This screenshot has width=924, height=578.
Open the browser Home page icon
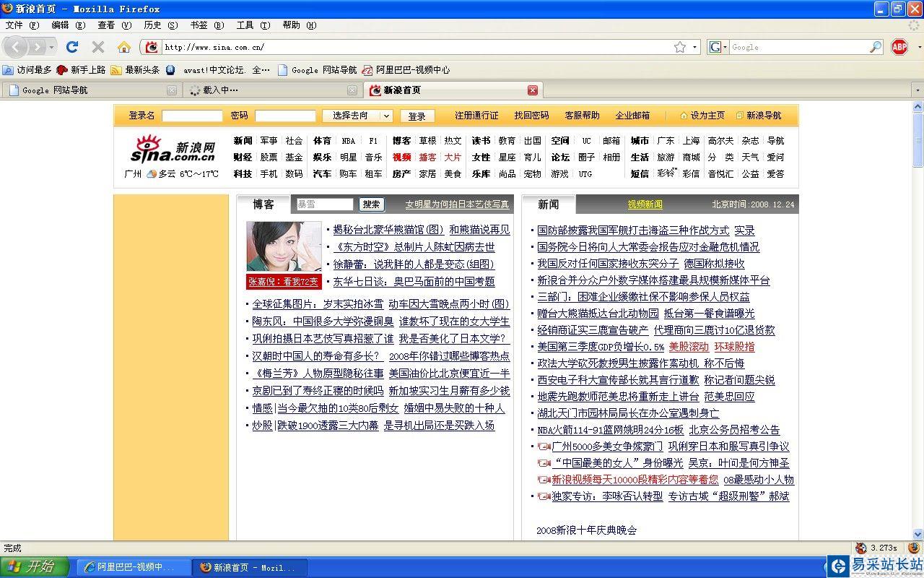click(124, 47)
